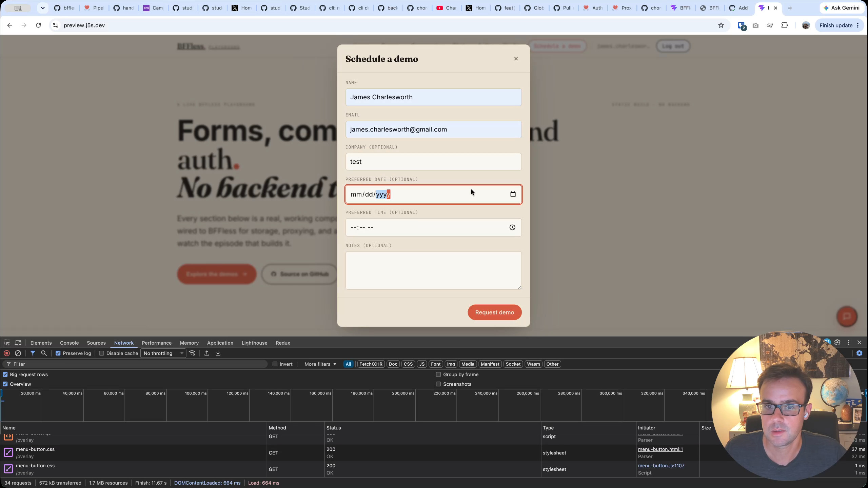Uncheck the Preserve log checkbox
868x488 pixels.
tap(58, 353)
